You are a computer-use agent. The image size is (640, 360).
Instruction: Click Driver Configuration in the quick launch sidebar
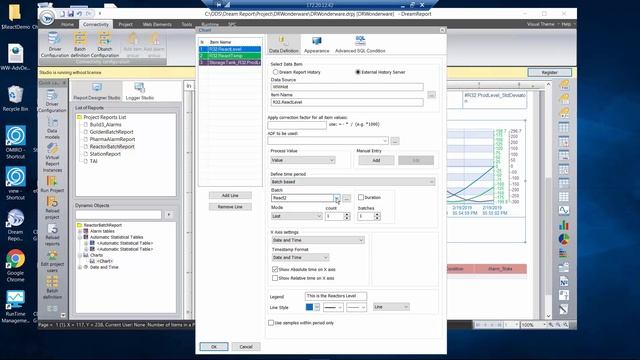[x=52, y=101]
